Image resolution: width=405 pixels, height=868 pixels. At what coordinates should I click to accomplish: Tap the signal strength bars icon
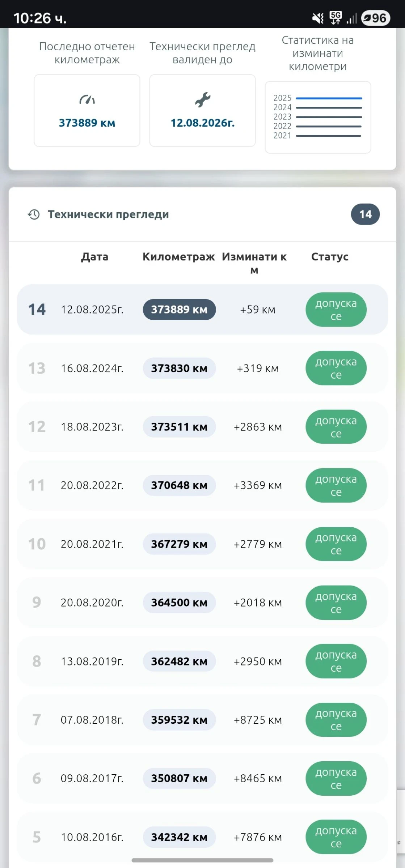pos(351,18)
